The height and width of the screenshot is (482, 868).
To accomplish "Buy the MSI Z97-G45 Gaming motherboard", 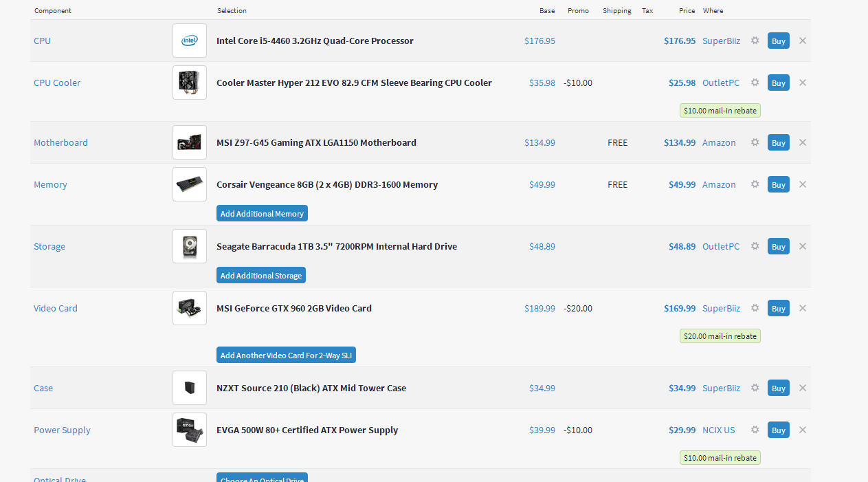I will pos(779,142).
